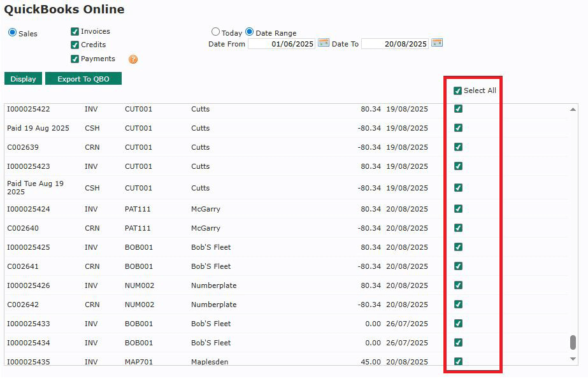Click reference C002639 in the list
This screenshot has height=381, width=588.
coord(23,147)
